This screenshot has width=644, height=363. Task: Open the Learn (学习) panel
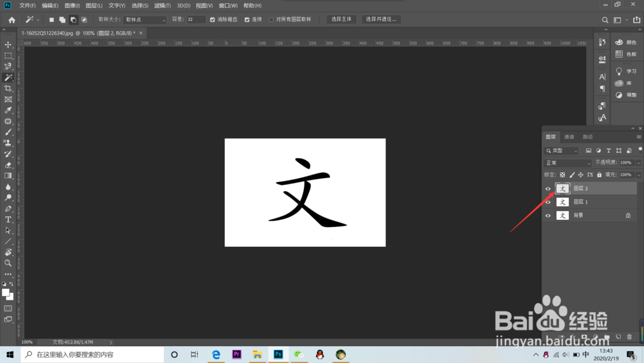[625, 71]
